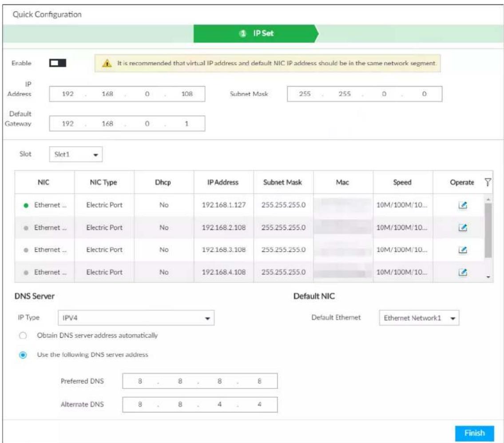Screen dimensions: 504x443
Task: Edit the NIC with IP 192.168.1.127
Action: tap(463, 205)
